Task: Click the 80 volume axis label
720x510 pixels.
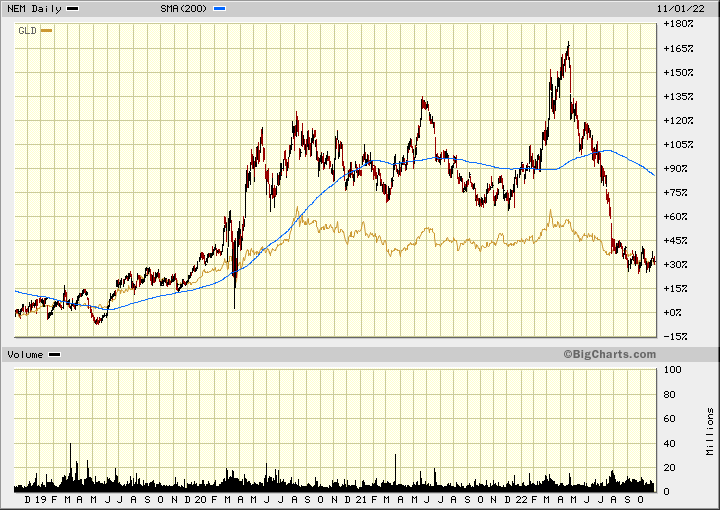Action: pos(670,394)
